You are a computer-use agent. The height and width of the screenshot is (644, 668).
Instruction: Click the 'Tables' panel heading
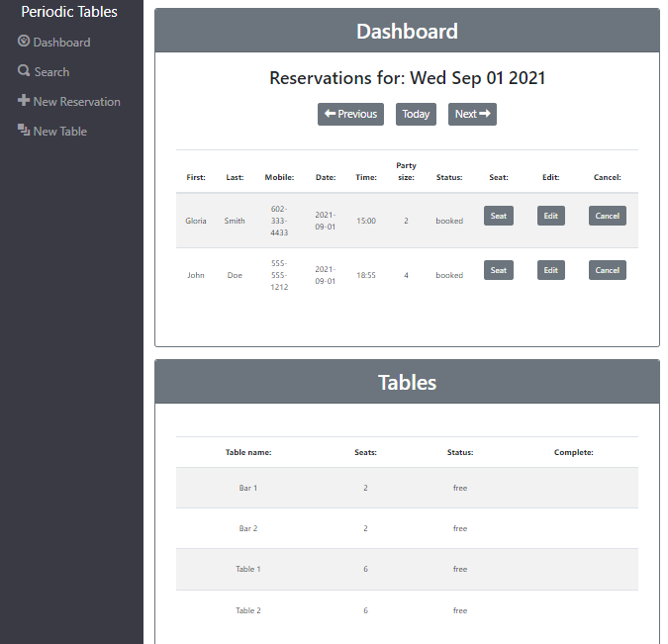click(x=408, y=382)
